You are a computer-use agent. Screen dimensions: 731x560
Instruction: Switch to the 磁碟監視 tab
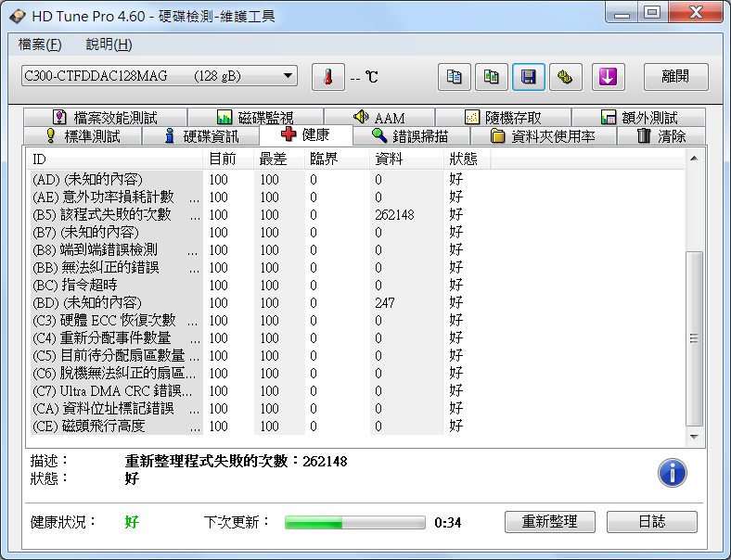(x=255, y=117)
